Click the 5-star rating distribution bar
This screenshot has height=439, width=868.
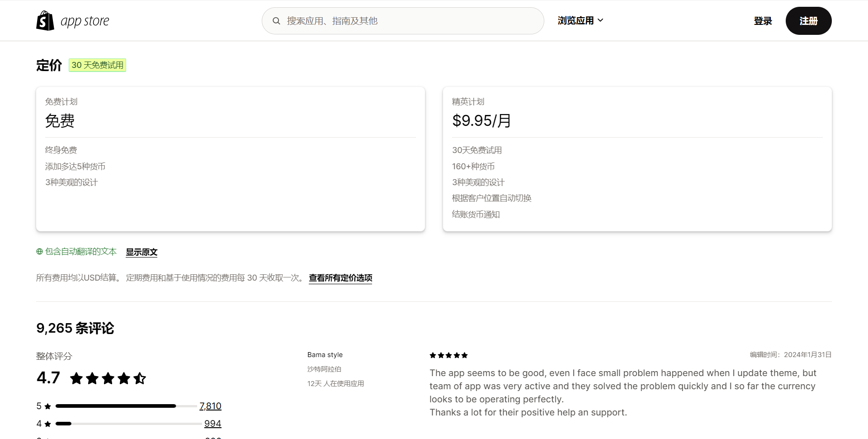[x=126, y=406]
